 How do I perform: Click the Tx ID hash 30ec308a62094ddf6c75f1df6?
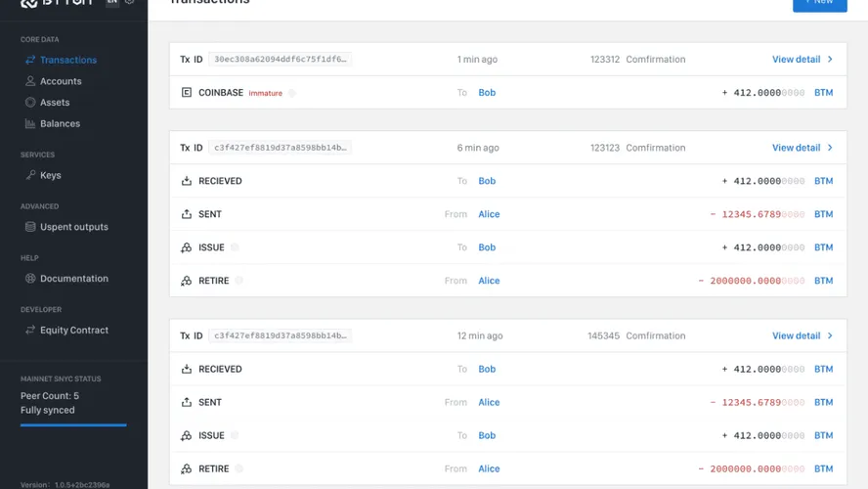[x=280, y=60]
